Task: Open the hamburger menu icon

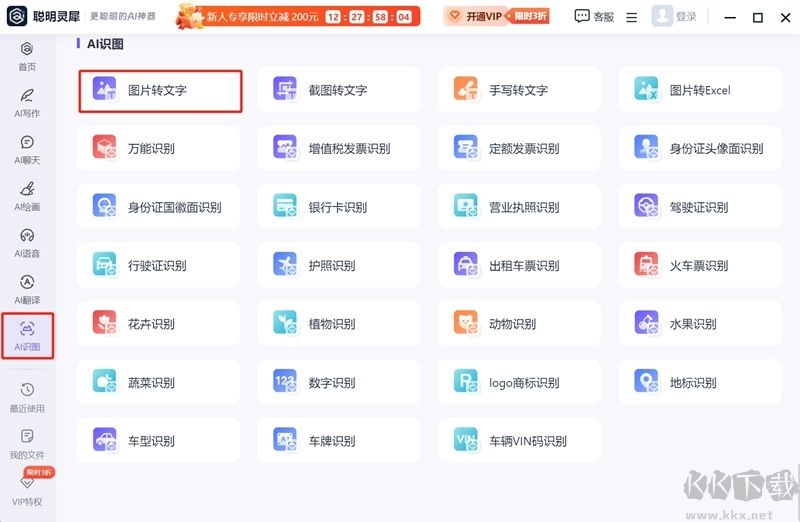Action: pos(632,17)
